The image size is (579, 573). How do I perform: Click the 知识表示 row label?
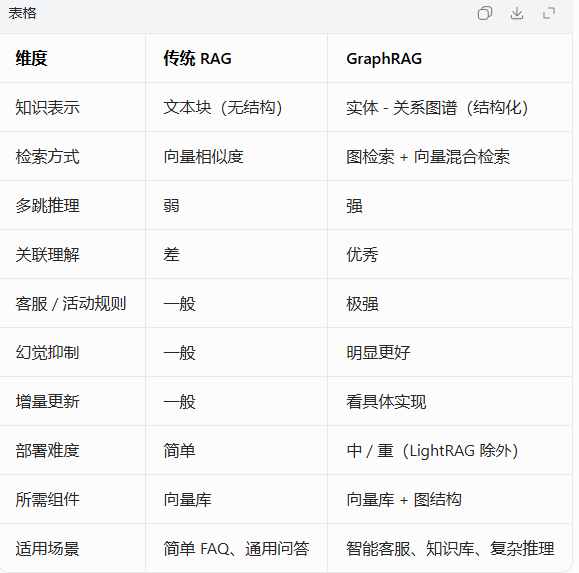(x=47, y=107)
